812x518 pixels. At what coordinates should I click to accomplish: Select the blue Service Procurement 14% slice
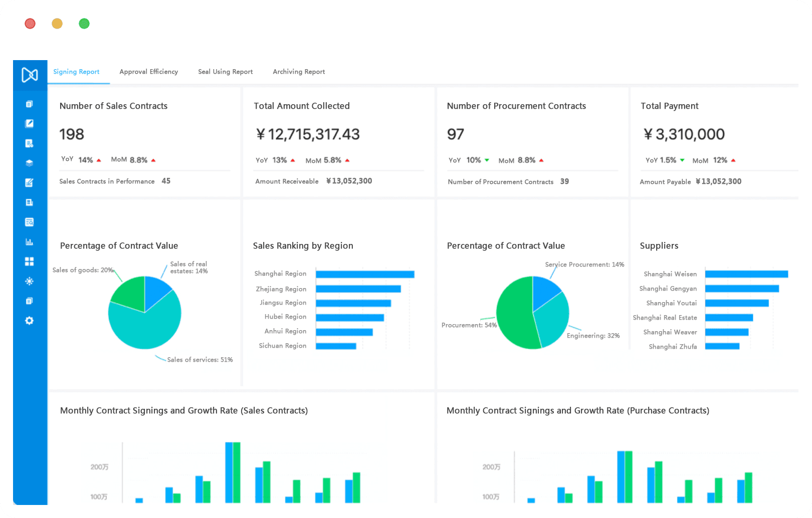point(544,292)
